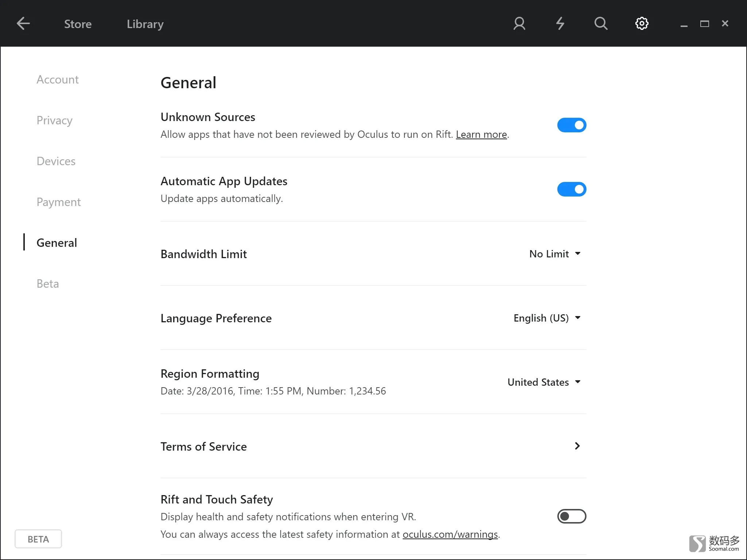This screenshot has height=560, width=747.
Task: Click the Terms of Service label
Action: click(x=204, y=447)
